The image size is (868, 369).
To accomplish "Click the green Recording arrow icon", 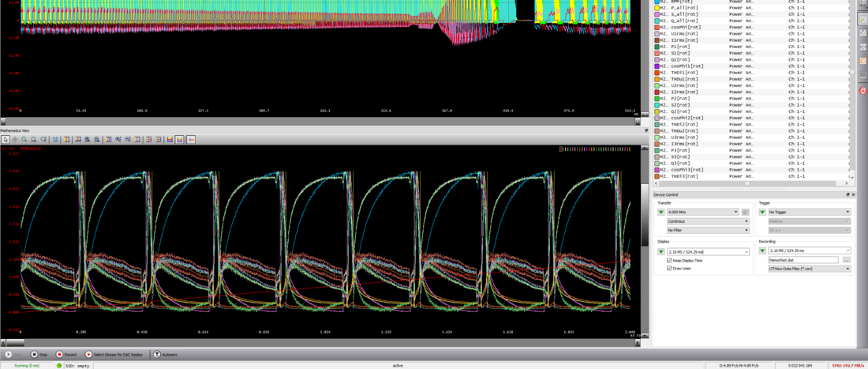I will pos(762,251).
